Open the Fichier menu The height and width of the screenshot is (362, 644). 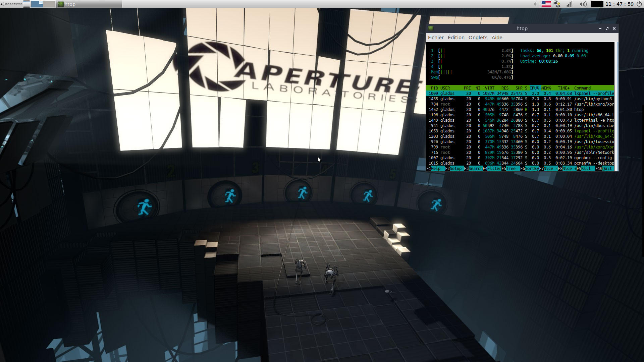(436, 38)
